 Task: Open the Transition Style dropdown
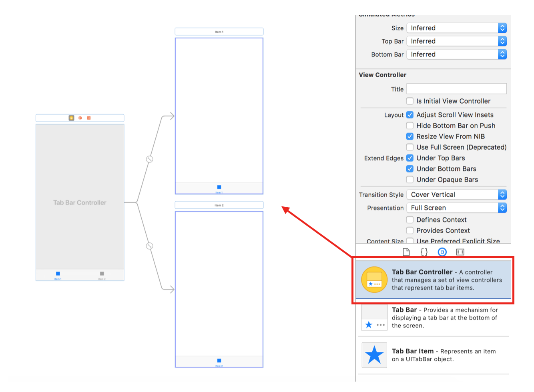(x=456, y=195)
